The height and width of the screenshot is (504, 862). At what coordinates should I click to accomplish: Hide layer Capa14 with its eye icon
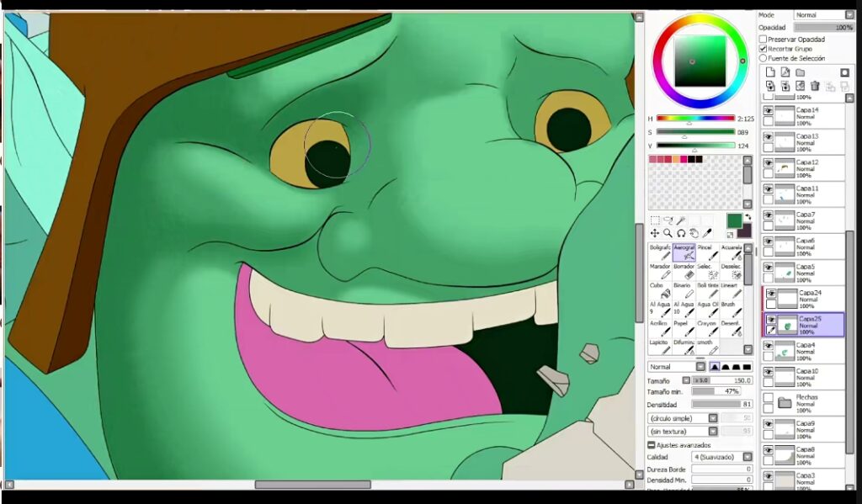click(x=768, y=110)
